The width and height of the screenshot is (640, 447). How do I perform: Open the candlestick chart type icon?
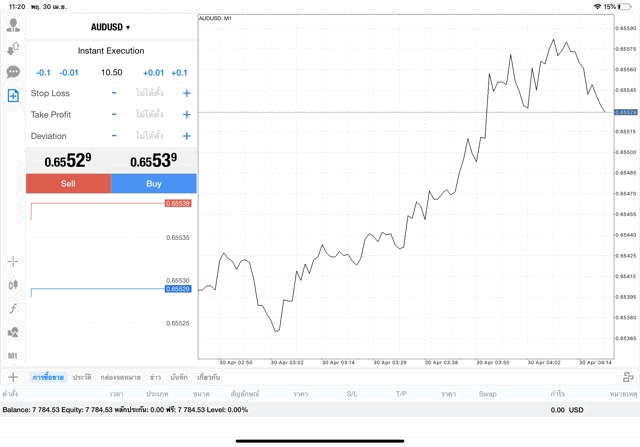pyautogui.click(x=13, y=285)
